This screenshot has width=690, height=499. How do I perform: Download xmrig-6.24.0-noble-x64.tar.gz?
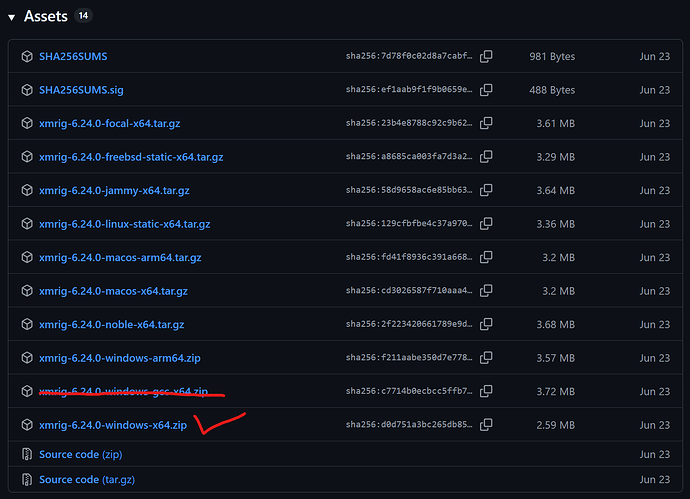[111, 325]
